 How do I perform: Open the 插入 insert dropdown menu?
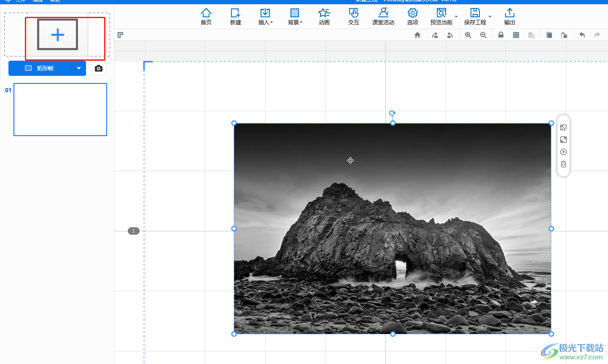coord(265,17)
